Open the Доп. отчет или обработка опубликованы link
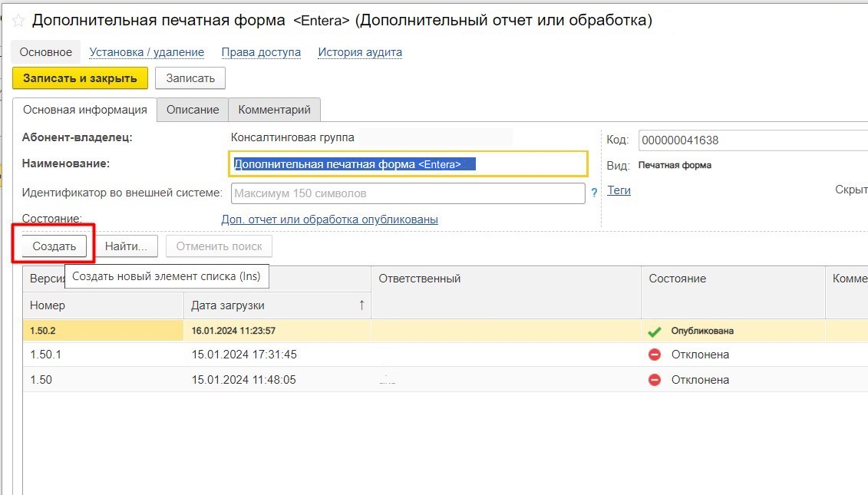Screen dimensions: 868x495 [x=329, y=219]
